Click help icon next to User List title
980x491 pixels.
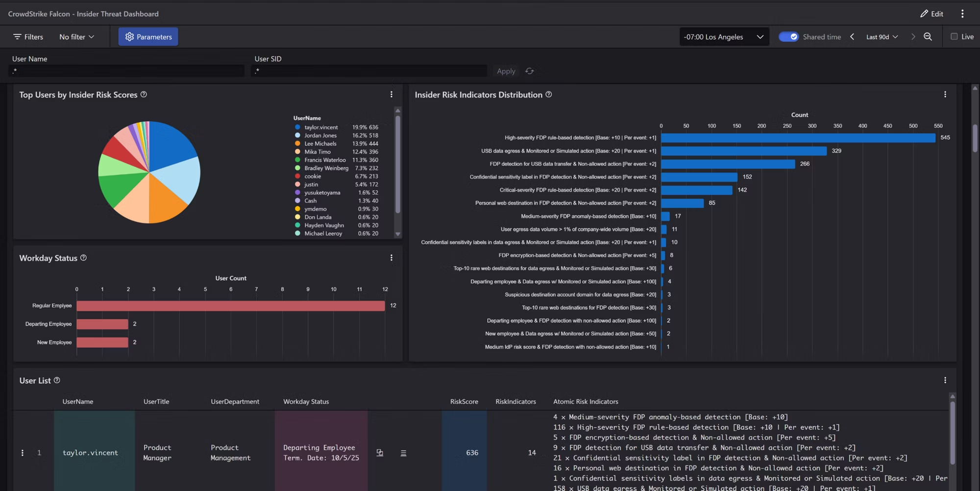pyautogui.click(x=57, y=380)
